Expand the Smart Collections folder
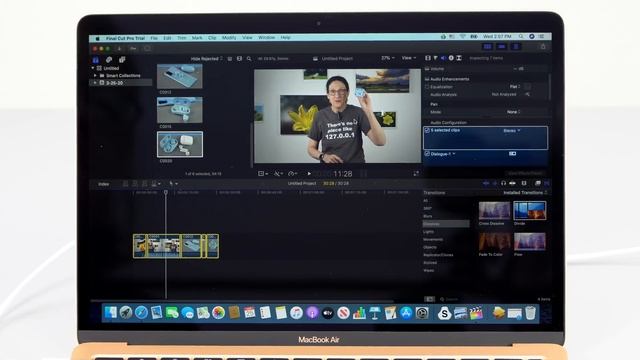Image resolution: width=640 pixels, height=360 pixels. (95, 76)
